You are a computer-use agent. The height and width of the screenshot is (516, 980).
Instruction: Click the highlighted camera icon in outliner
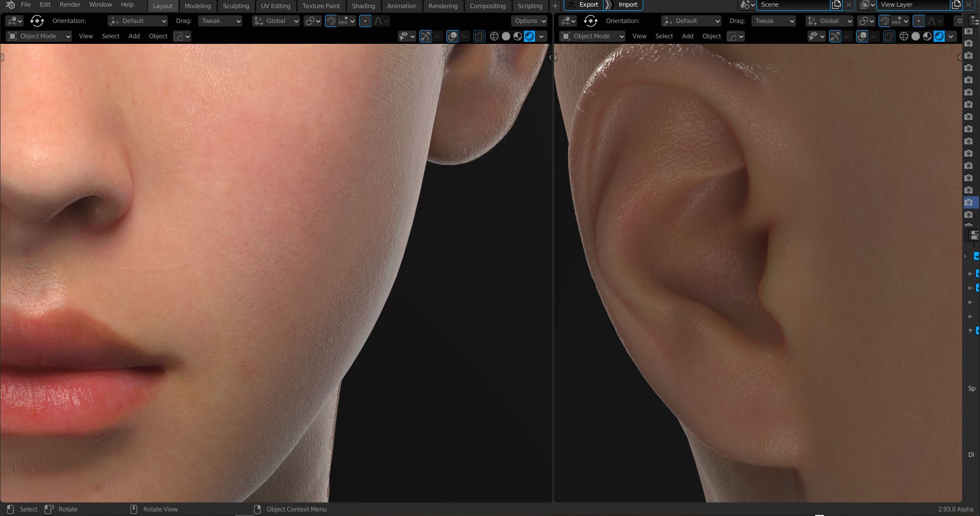point(969,202)
